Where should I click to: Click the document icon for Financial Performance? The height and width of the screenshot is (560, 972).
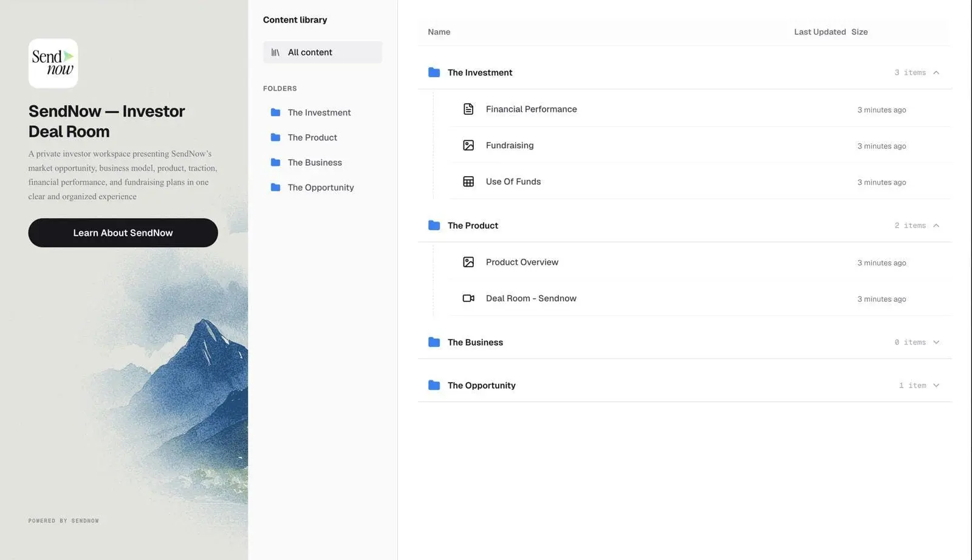click(468, 109)
